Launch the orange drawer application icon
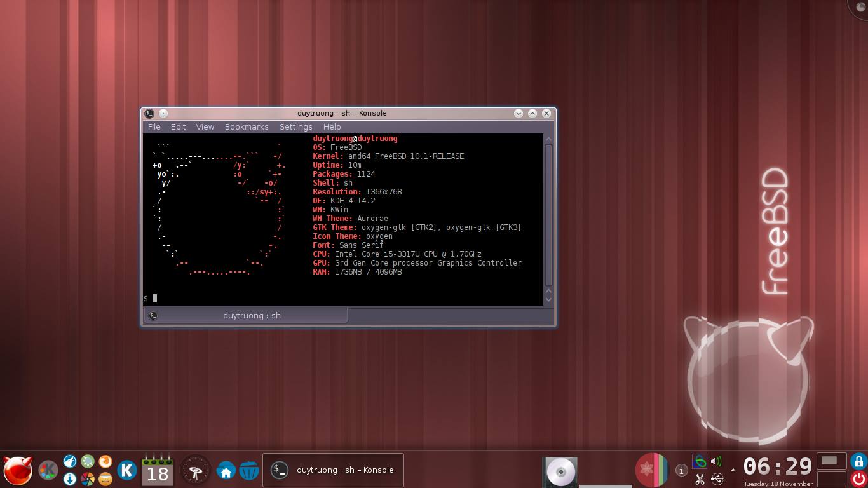 (x=105, y=478)
